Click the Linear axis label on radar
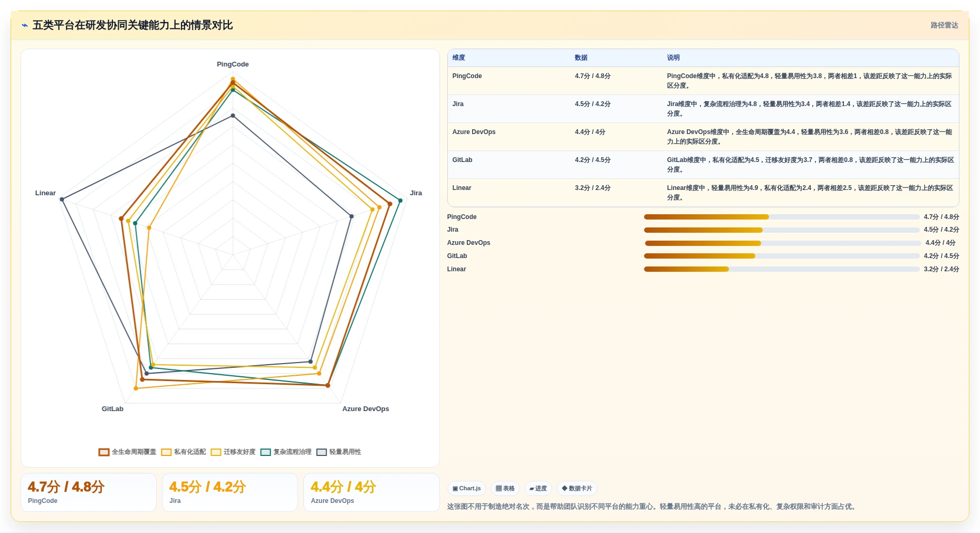Screen dimensions: 980x533 pyautogui.click(x=45, y=193)
